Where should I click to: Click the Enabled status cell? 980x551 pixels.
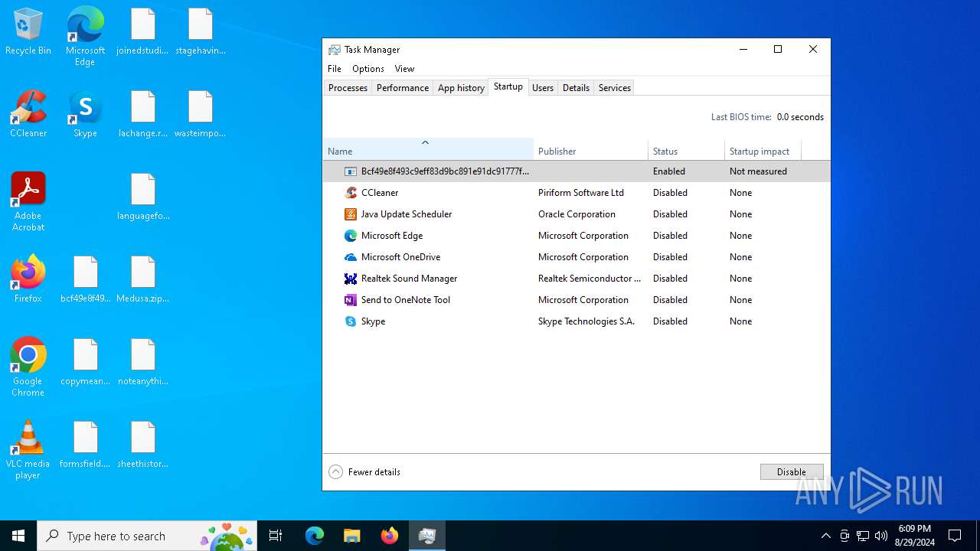coord(669,171)
